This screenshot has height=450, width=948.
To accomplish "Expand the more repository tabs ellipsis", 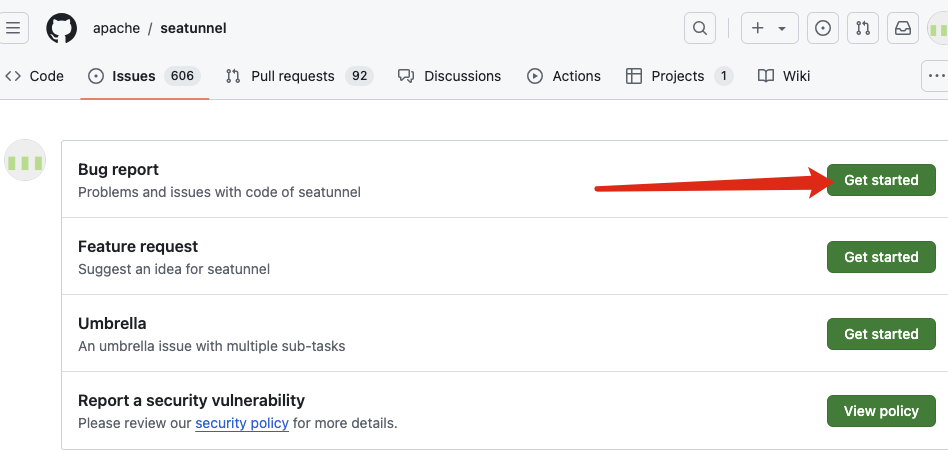I will 936,76.
